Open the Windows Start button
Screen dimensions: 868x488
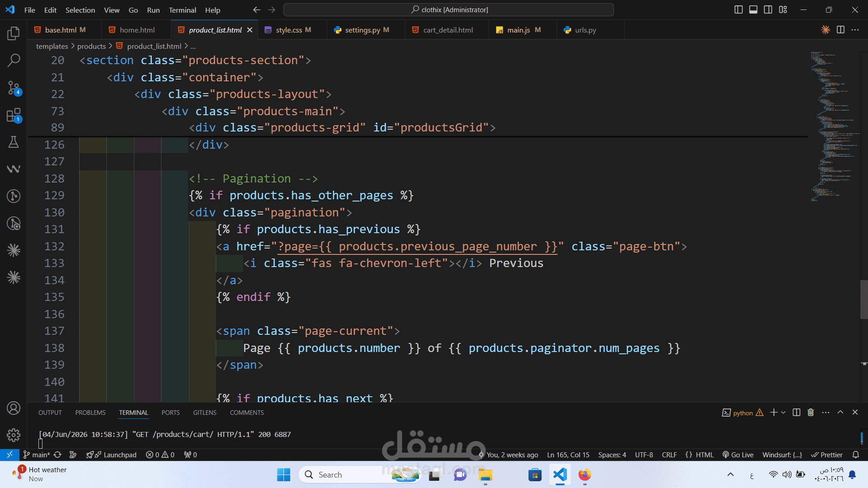coord(283,474)
